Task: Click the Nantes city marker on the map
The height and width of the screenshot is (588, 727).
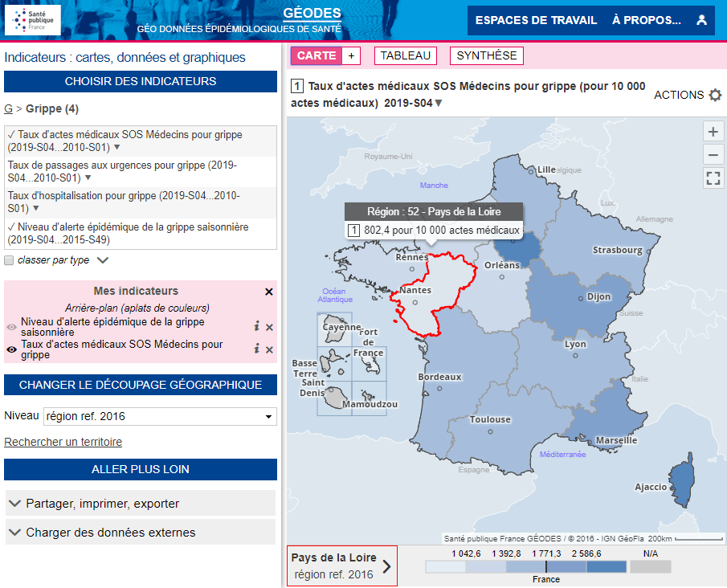Action: (415, 302)
